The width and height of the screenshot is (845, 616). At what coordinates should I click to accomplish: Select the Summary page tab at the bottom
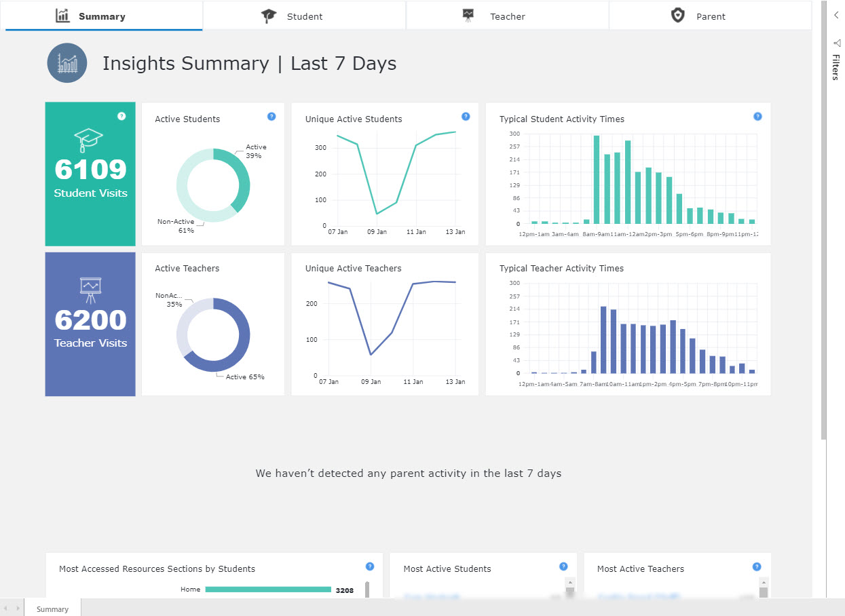(x=52, y=609)
